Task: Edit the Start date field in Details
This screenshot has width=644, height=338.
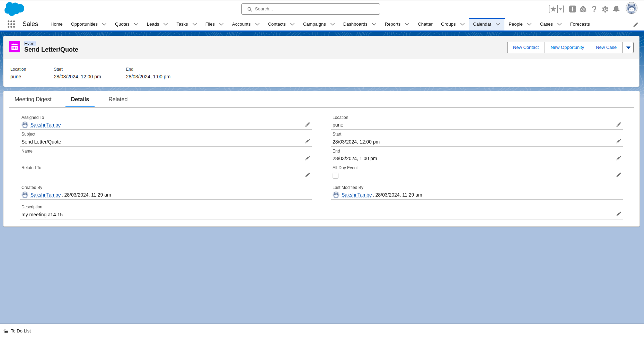Action: coord(619,141)
